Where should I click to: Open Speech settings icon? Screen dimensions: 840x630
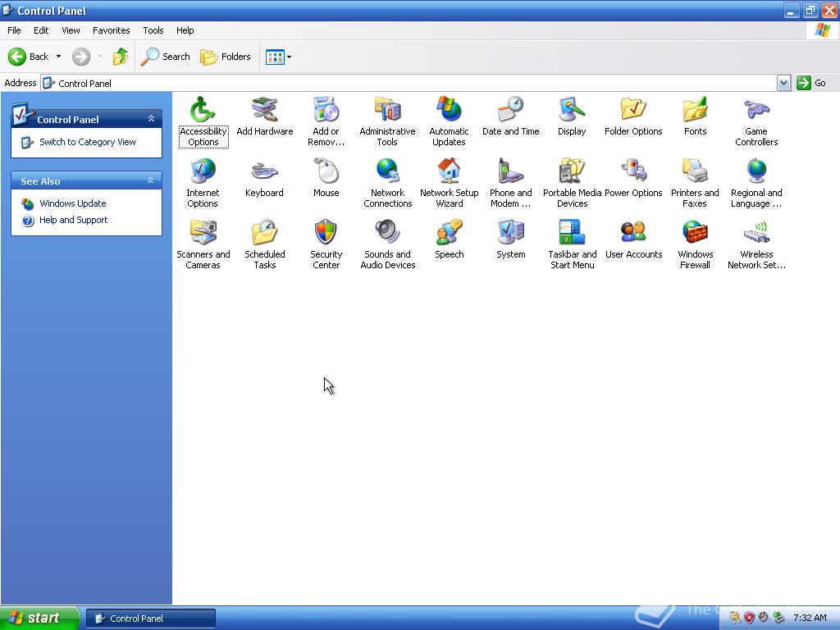tap(449, 240)
